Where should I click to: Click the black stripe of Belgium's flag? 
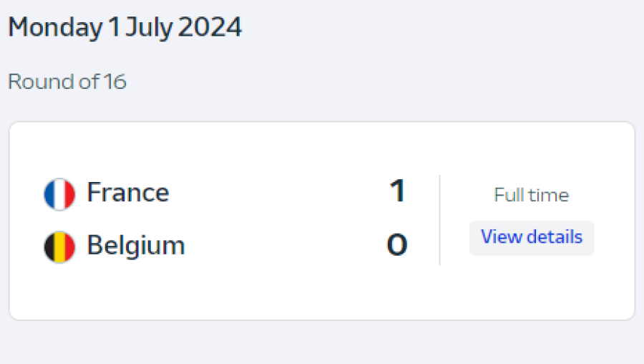tap(49, 246)
